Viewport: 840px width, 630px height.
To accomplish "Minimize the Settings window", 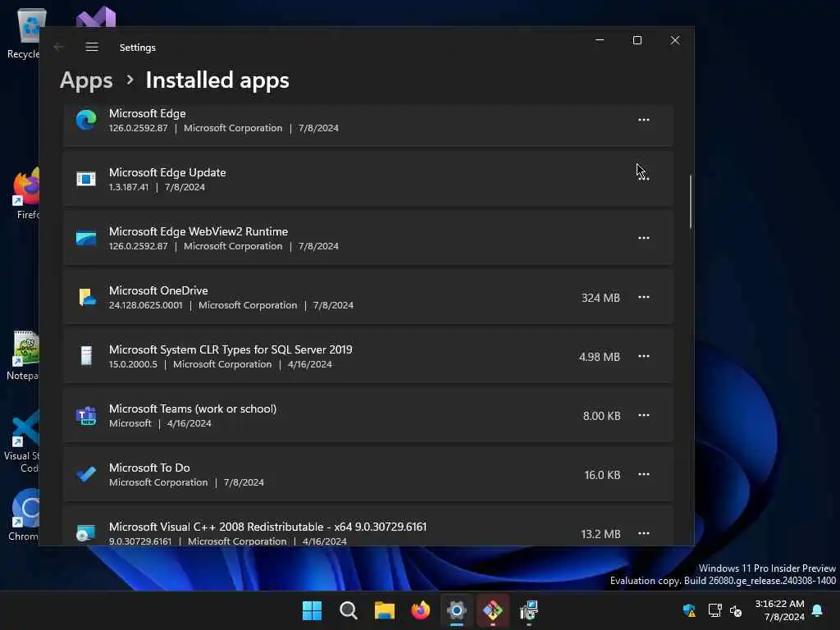I will pyautogui.click(x=600, y=40).
